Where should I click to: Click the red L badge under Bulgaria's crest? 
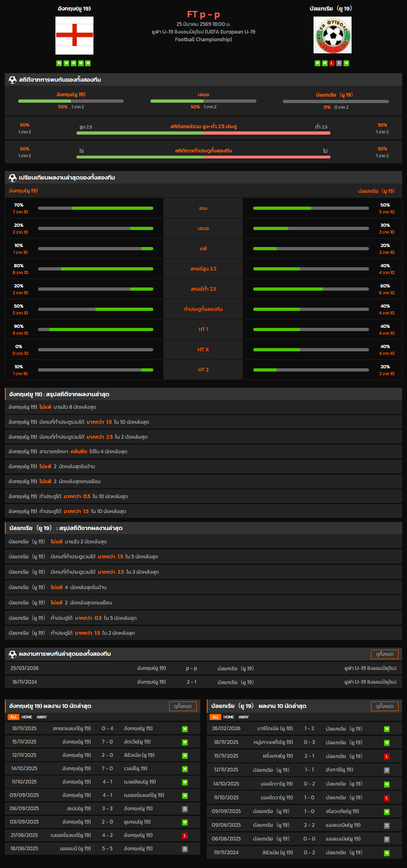click(x=332, y=63)
